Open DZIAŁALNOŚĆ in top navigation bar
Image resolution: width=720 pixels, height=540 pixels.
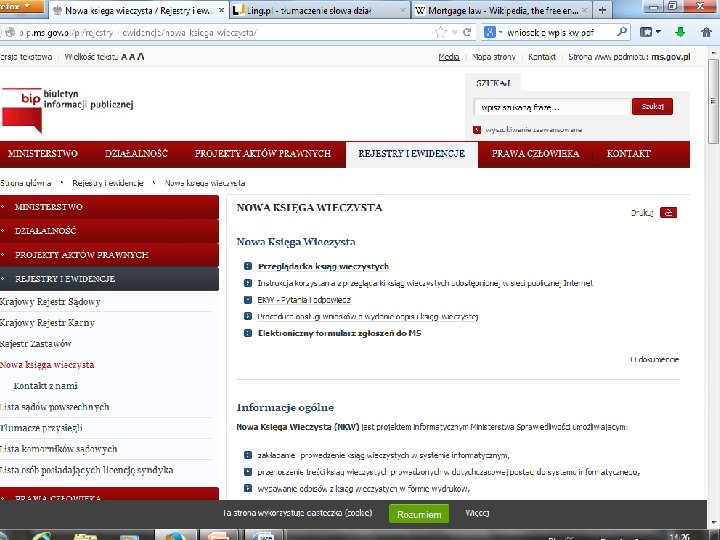pos(136,154)
